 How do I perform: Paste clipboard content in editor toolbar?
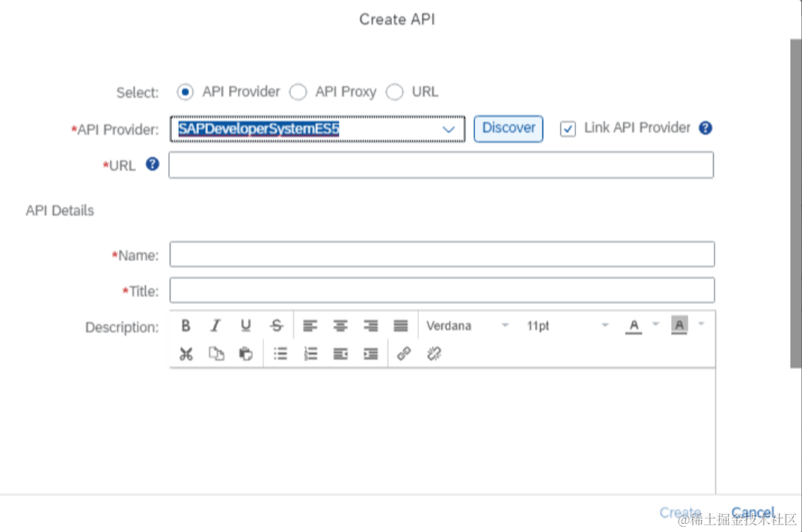point(246,353)
